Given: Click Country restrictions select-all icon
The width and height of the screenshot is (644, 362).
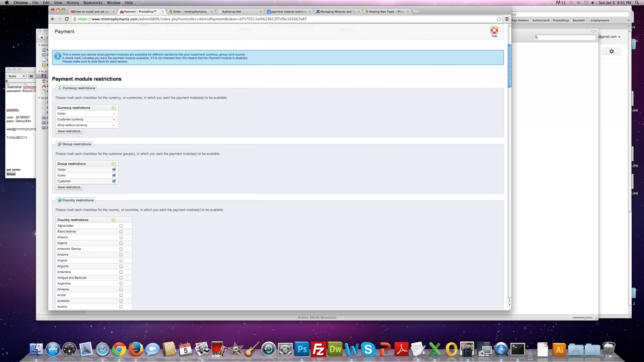Looking at the screenshot, I should click(x=114, y=220).
